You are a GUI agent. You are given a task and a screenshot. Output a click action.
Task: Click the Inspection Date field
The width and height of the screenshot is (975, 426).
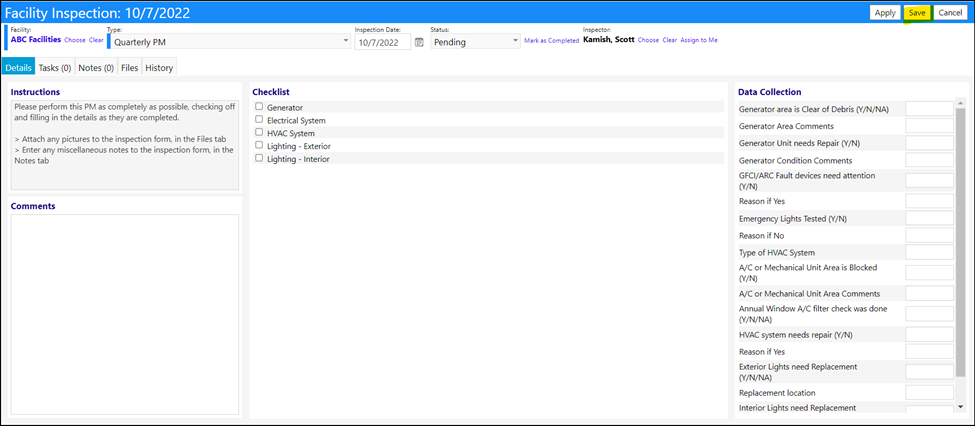click(382, 42)
